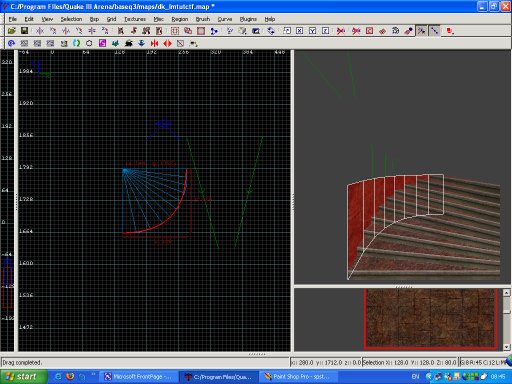Image resolution: width=512 pixels, height=384 pixels.
Task: Open the Selection menu
Action: [71, 19]
